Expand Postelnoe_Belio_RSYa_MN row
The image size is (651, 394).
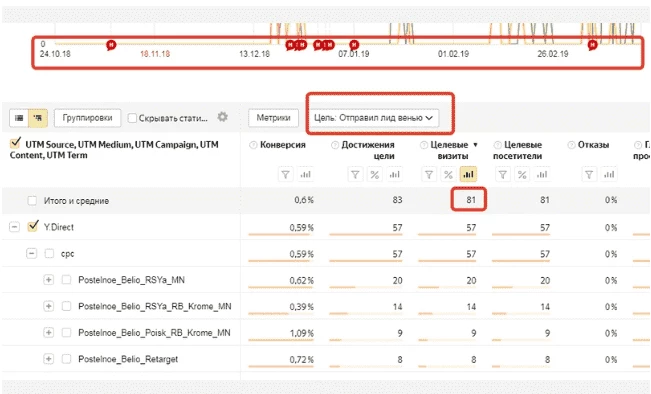click(49, 280)
